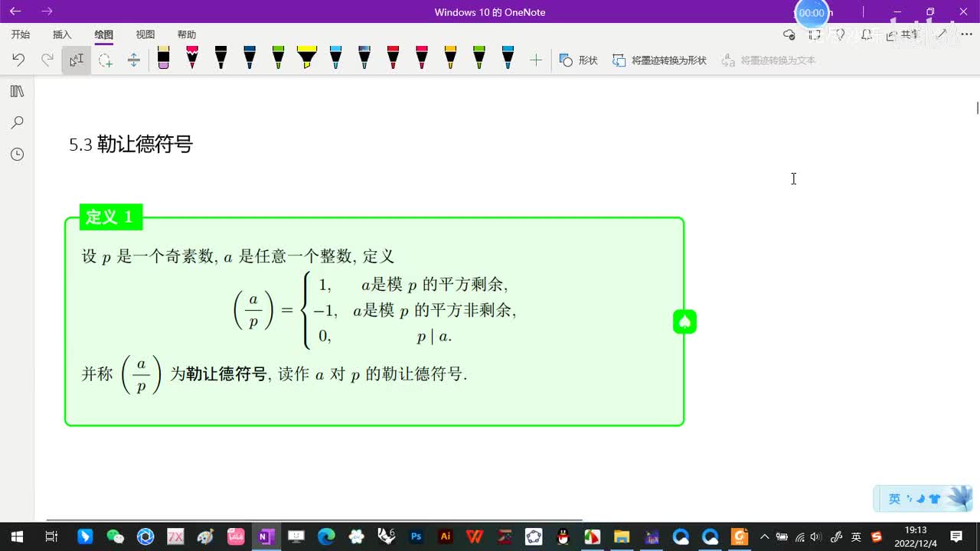Select the pink-red pen

click(x=422, y=58)
